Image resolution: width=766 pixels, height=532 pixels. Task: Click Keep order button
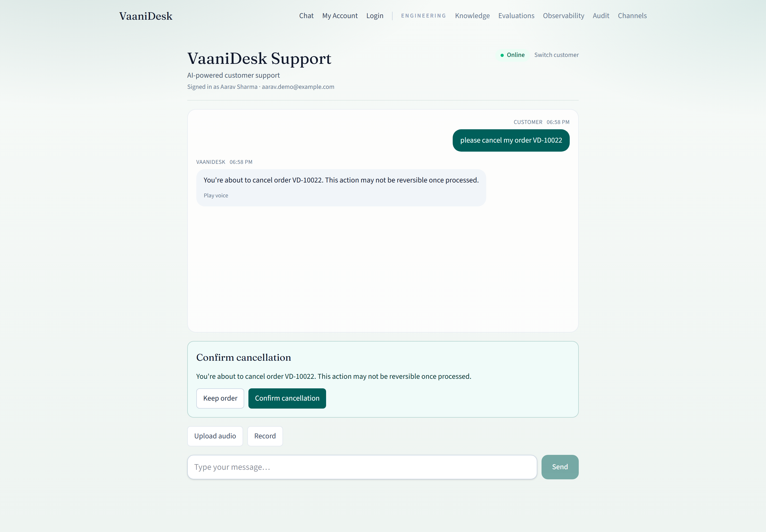click(220, 398)
